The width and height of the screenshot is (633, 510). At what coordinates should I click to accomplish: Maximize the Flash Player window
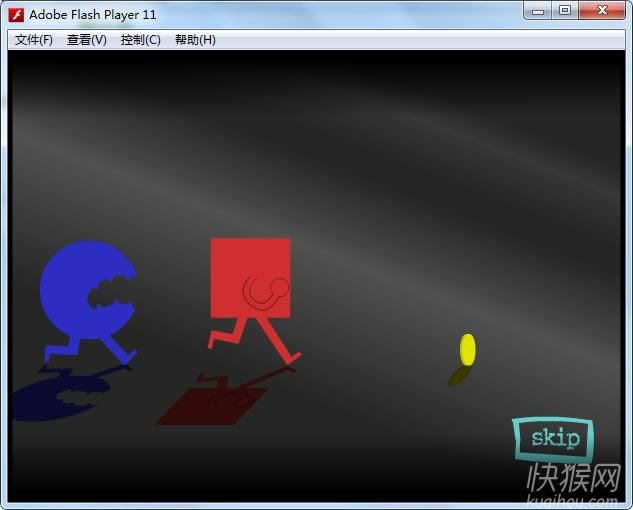pyautogui.click(x=565, y=11)
